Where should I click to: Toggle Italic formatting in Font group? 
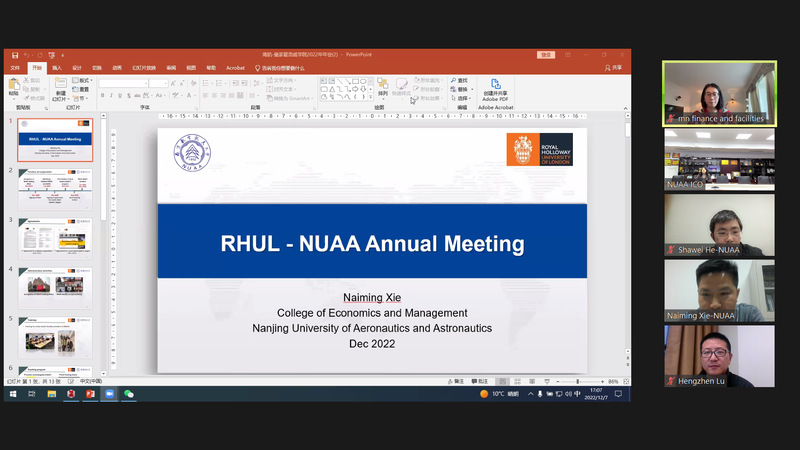pyautogui.click(x=112, y=96)
